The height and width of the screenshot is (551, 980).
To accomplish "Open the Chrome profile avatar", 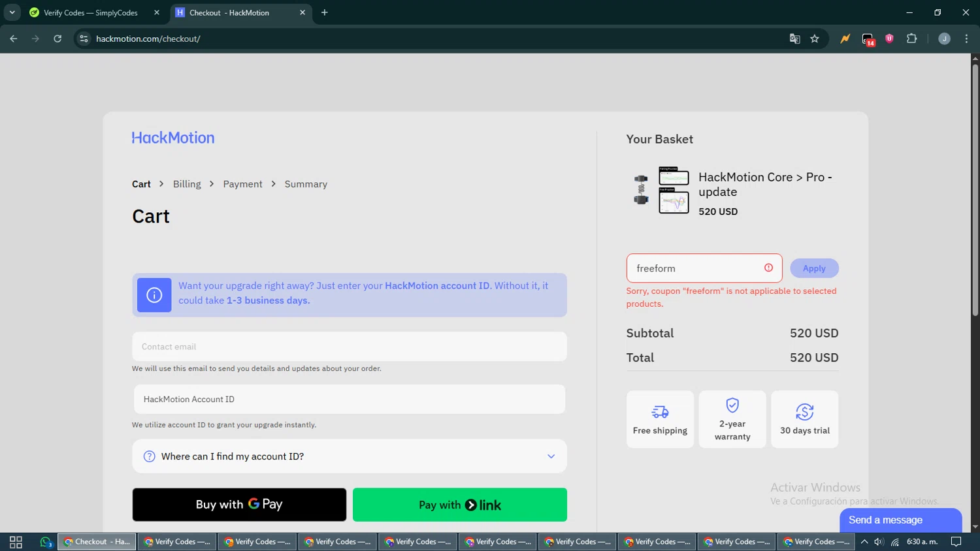I will 944,39.
